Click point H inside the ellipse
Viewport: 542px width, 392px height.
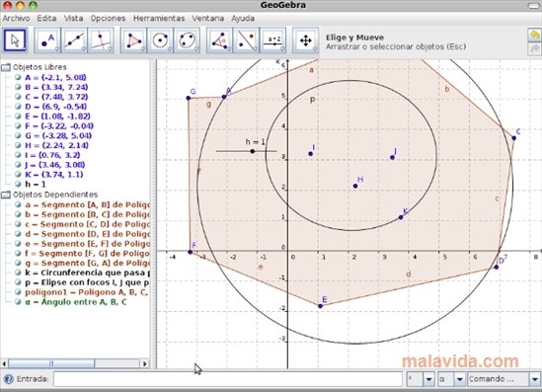[x=355, y=186]
